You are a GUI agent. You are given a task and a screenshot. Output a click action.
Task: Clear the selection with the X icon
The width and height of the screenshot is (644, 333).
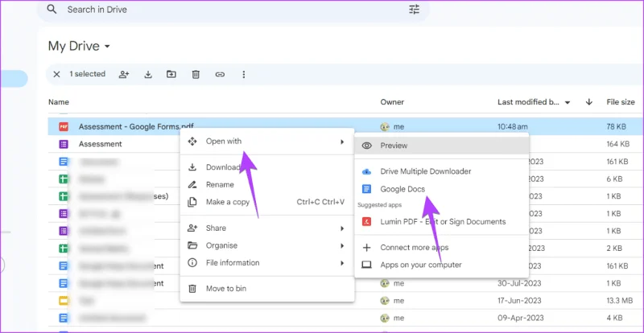tap(56, 74)
